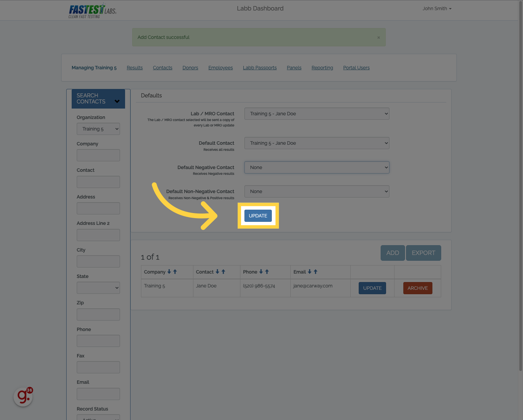Viewport: 523px width, 420px height.
Task: Click in the Contact search field
Action: pos(98,182)
